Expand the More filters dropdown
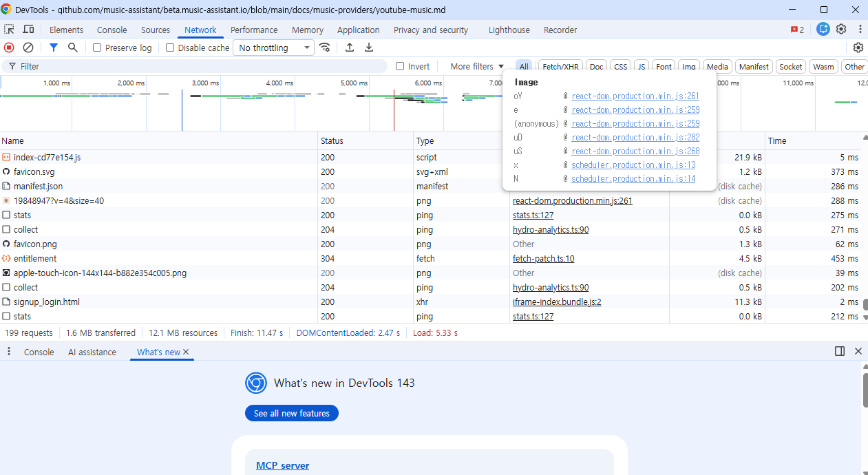Image resolution: width=868 pixels, height=475 pixels. point(477,67)
